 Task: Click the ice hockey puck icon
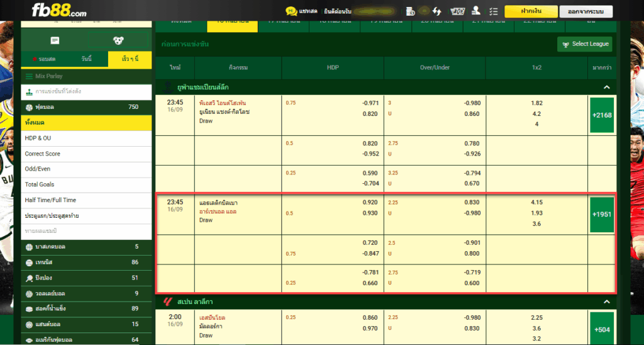[x=29, y=309]
